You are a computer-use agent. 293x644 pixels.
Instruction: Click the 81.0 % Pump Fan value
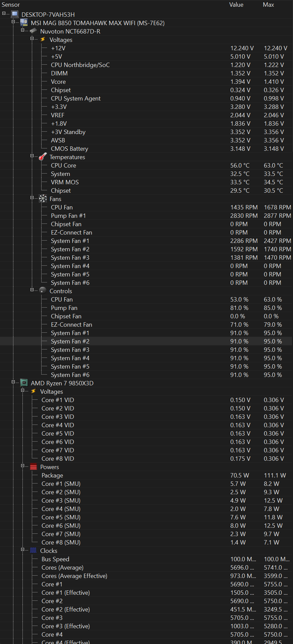[239, 308]
